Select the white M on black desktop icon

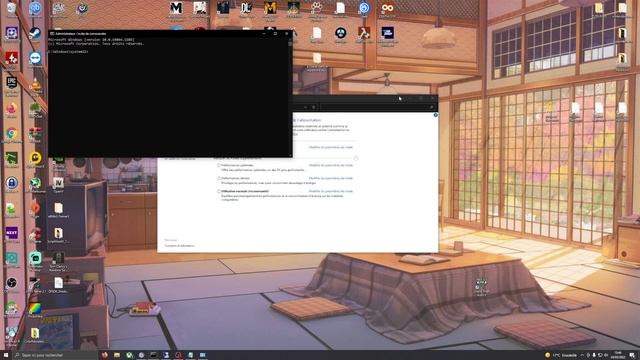176,8
